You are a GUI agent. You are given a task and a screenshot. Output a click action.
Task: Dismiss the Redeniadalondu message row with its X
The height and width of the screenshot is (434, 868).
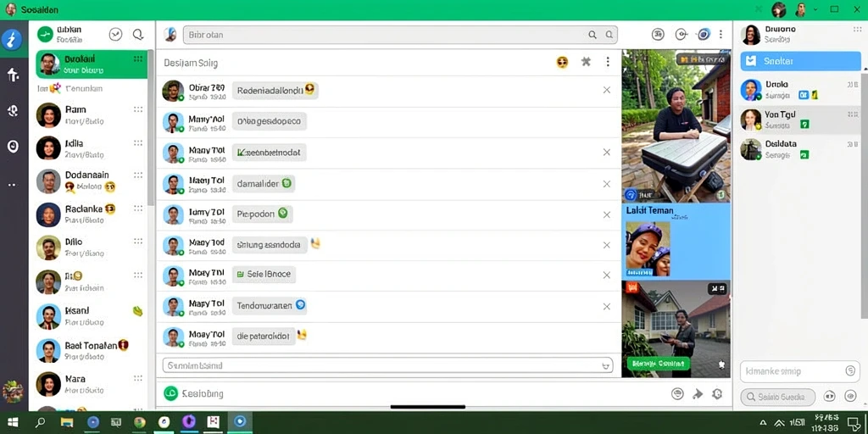click(607, 90)
